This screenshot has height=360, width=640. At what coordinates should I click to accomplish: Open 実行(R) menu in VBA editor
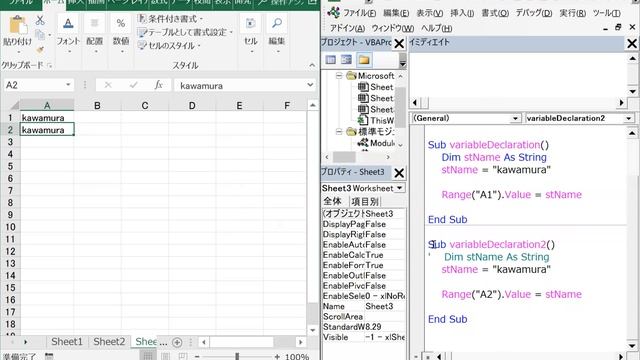point(573,13)
